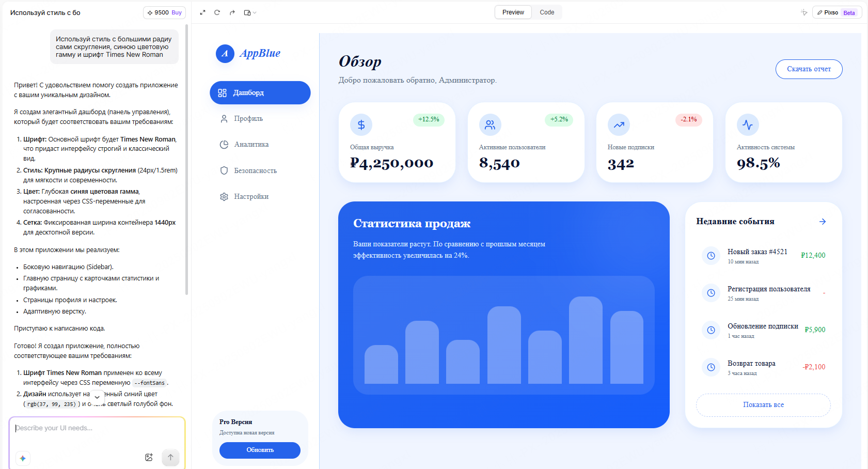Click the element selector cursor icon

point(804,12)
